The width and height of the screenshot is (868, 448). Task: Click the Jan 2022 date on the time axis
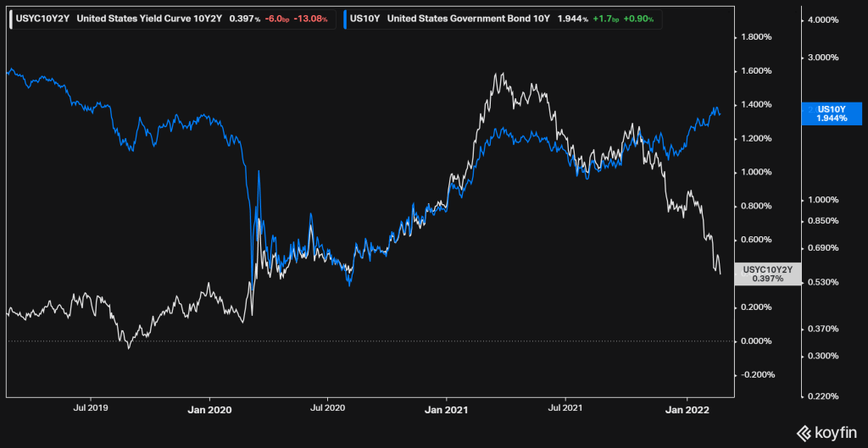683,408
